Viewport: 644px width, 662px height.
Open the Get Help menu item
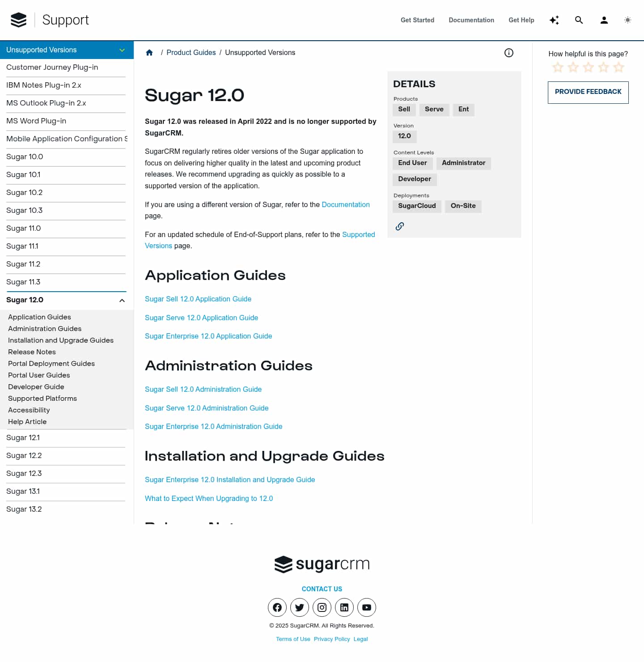point(521,20)
